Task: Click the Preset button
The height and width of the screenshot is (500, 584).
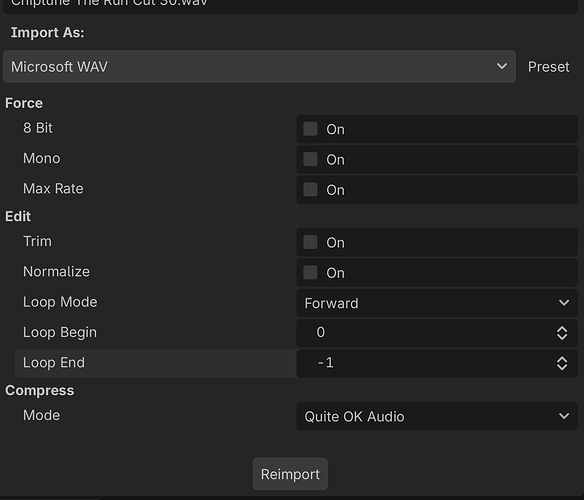Action: click(549, 67)
